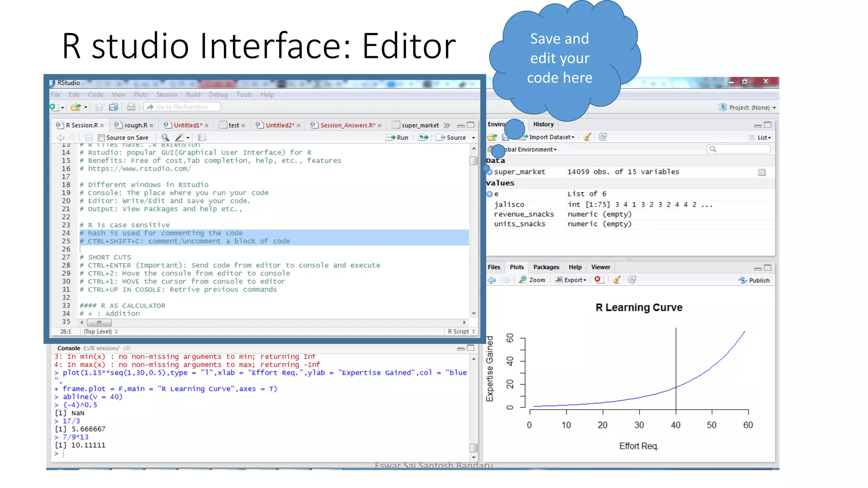868x488 pixels.
Task: Click the Open File folder icon
Action: coord(76,107)
